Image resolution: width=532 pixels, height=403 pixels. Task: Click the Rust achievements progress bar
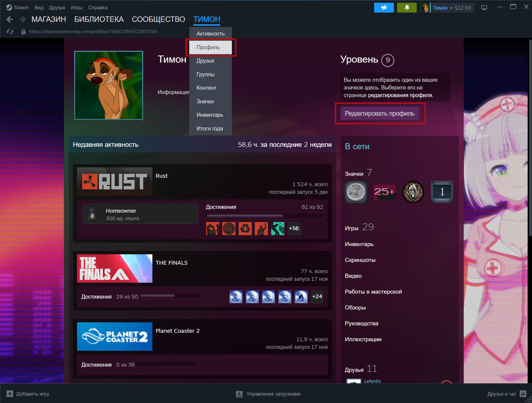[x=265, y=216]
